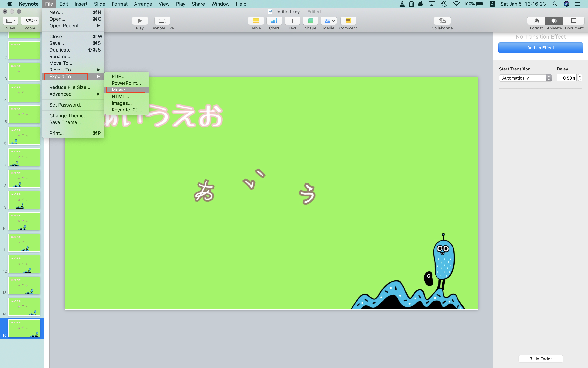Click the Delay 0.50 s field

(566, 78)
